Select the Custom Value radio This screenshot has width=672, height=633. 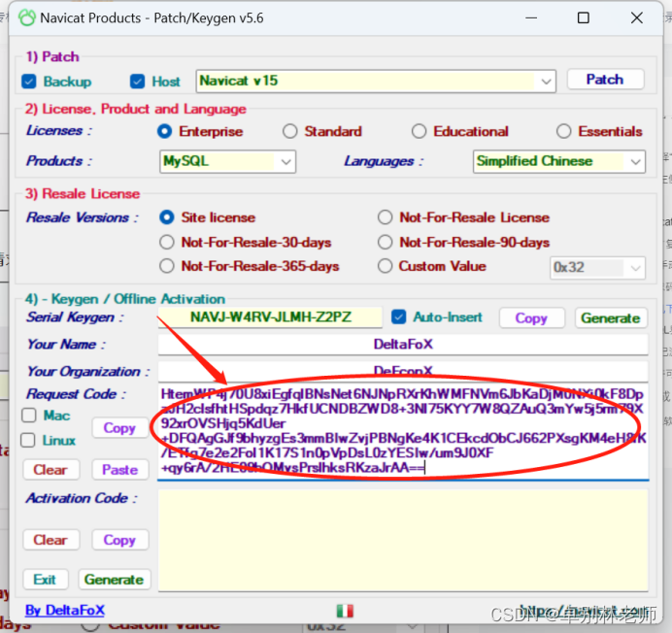(x=386, y=266)
